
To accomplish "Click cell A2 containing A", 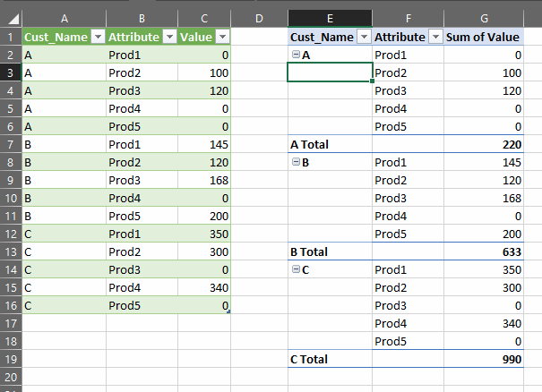I will click(65, 55).
